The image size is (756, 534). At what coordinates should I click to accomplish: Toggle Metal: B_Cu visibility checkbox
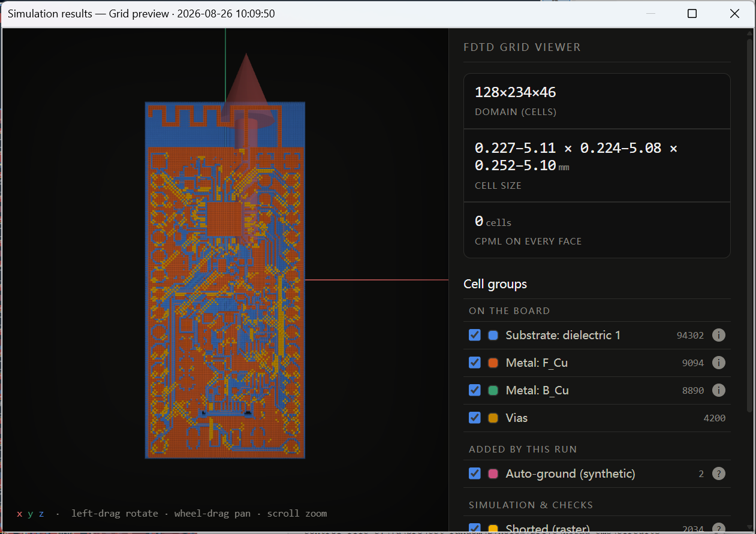(x=474, y=390)
